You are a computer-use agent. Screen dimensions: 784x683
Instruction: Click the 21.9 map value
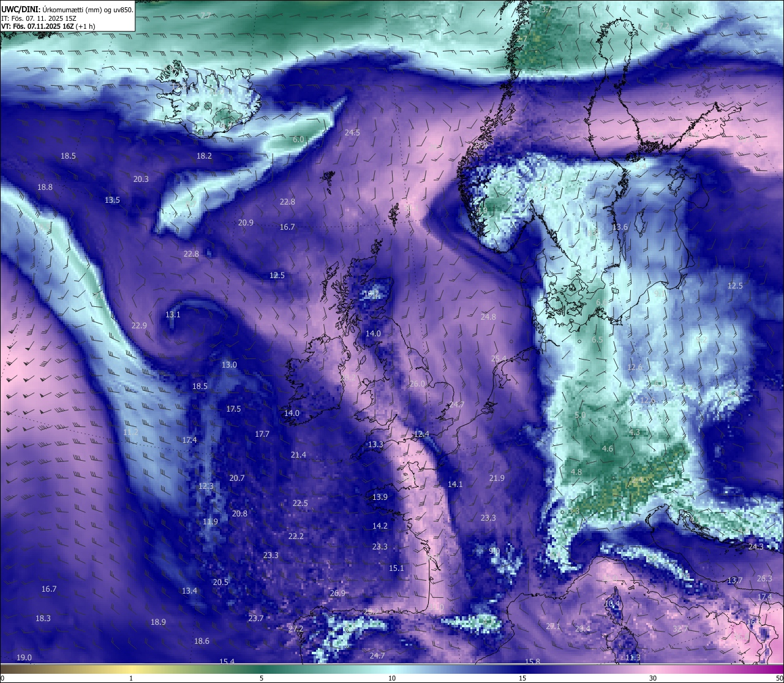497,478
